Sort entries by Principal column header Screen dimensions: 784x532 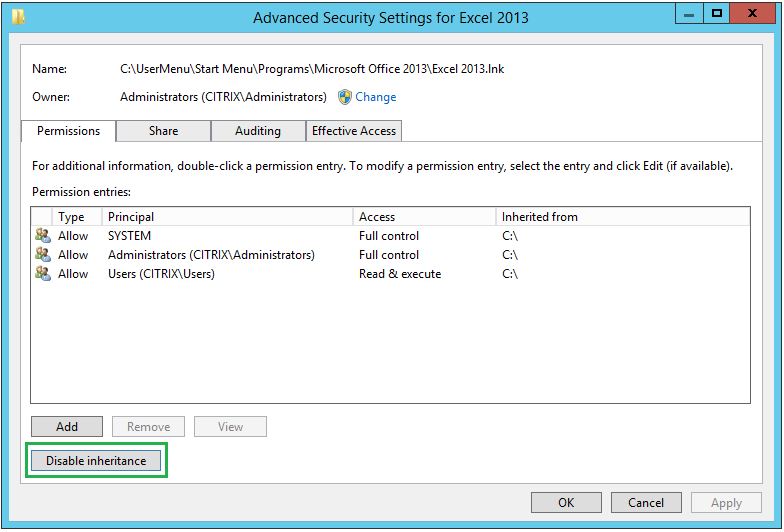pyautogui.click(x=228, y=216)
